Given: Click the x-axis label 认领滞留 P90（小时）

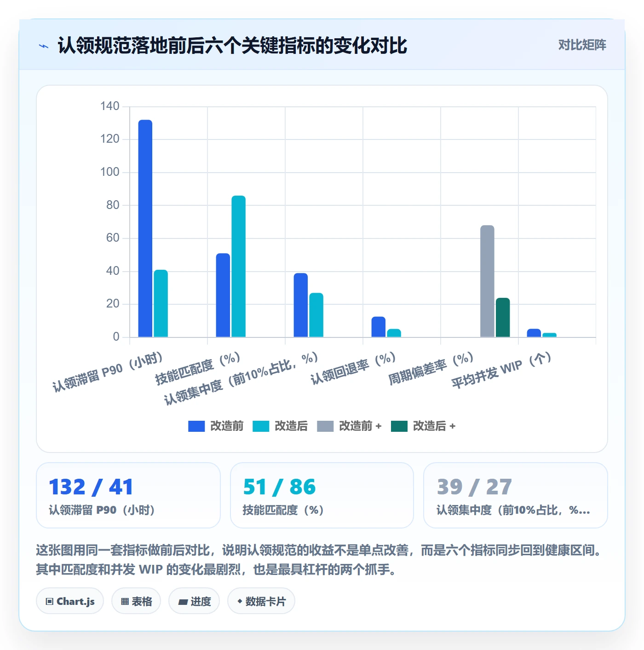Looking at the screenshot, I should [x=107, y=372].
